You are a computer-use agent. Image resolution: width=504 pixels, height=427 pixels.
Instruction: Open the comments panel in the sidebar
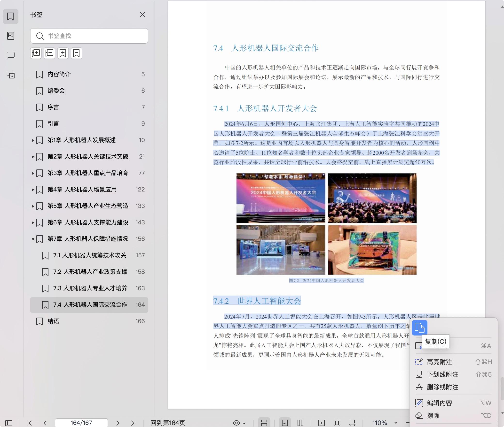(x=11, y=55)
